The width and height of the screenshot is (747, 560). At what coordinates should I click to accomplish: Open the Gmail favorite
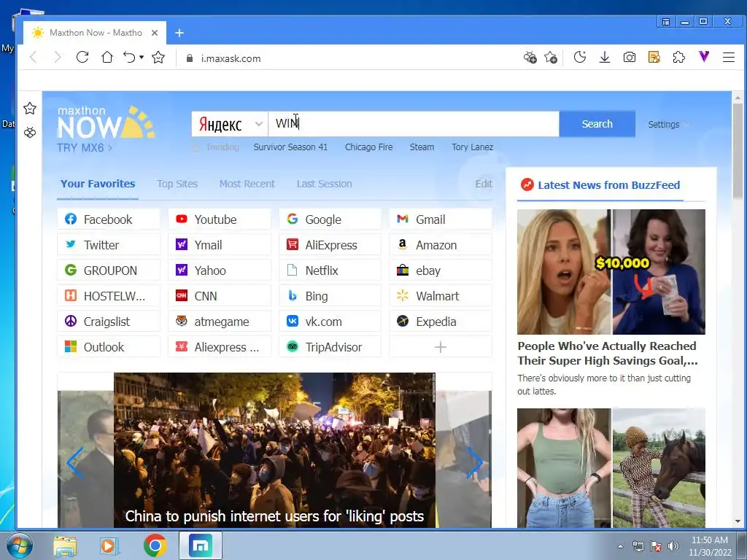coord(441,219)
